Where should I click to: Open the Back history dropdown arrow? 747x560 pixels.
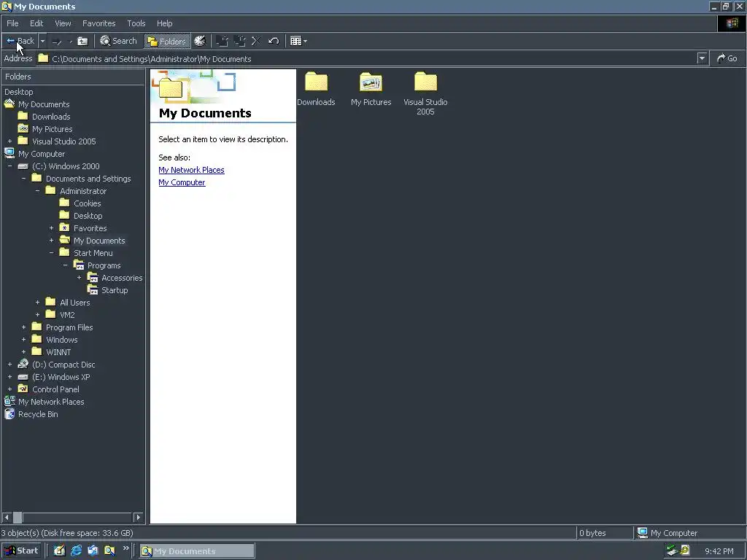point(42,41)
